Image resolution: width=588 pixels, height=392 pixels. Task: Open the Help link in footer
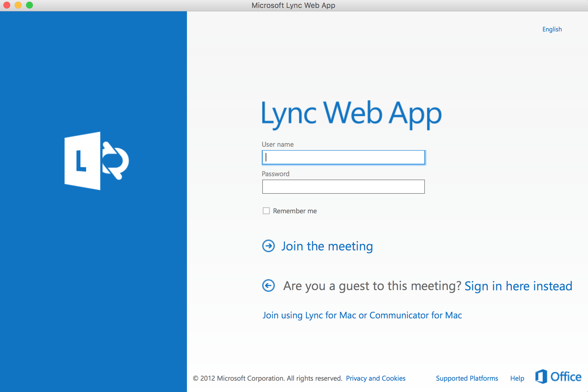[517, 378]
